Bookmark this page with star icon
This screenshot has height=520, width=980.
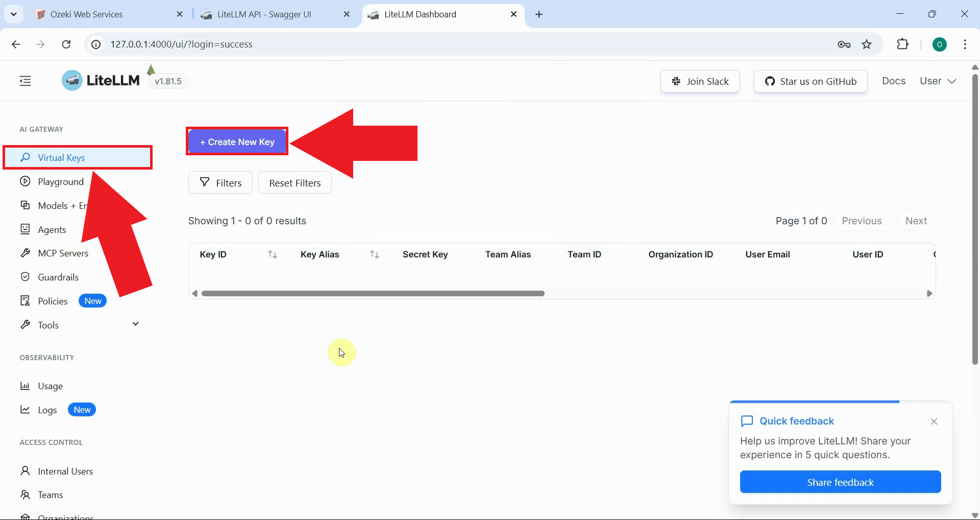(x=867, y=44)
